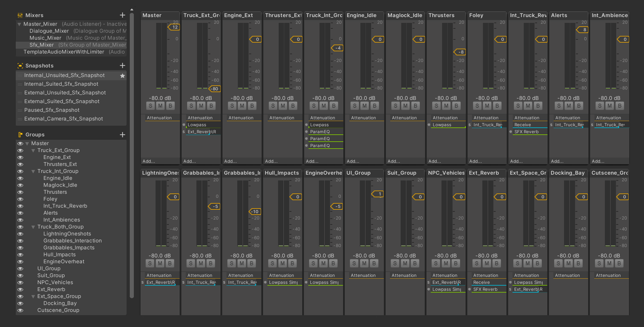
Task: Click Add... under the Alerts strip
Action: [557, 161]
